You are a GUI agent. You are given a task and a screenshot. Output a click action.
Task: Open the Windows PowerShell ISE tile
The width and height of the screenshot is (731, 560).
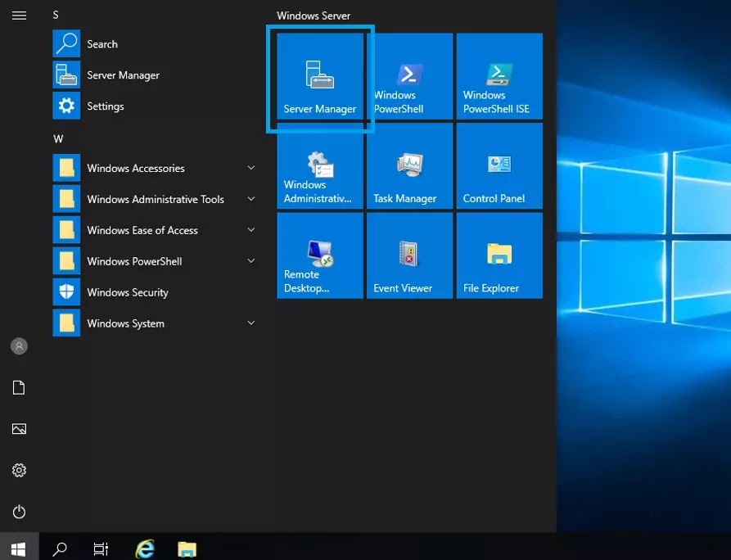point(499,76)
